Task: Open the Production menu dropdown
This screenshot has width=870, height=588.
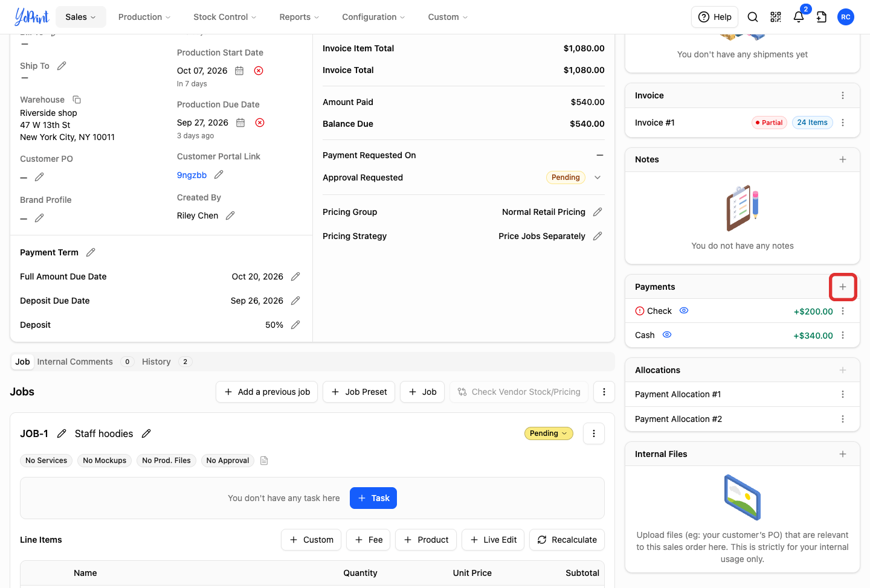Action: (144, 17)
